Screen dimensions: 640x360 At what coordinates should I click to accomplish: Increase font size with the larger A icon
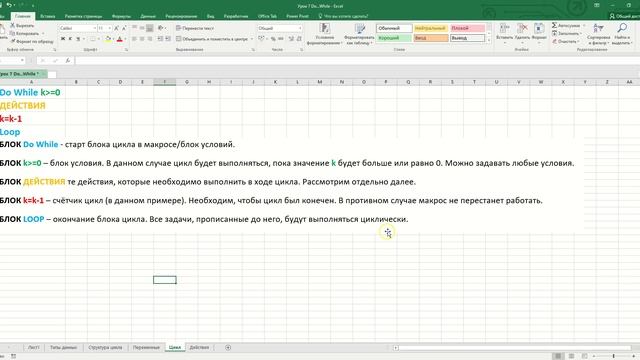pyautogui.click(x=116, y=28)
